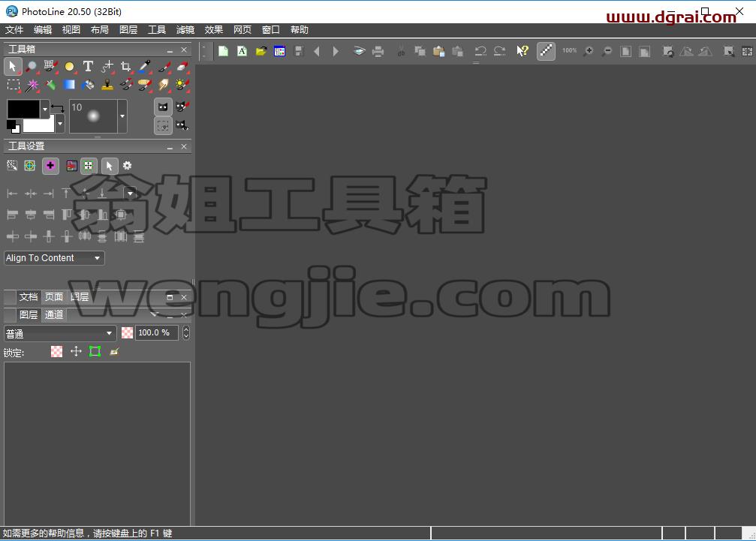The image size is (756, 541).
Task: Expand the foreground color dropdown arrow
Action: point(45,110)
